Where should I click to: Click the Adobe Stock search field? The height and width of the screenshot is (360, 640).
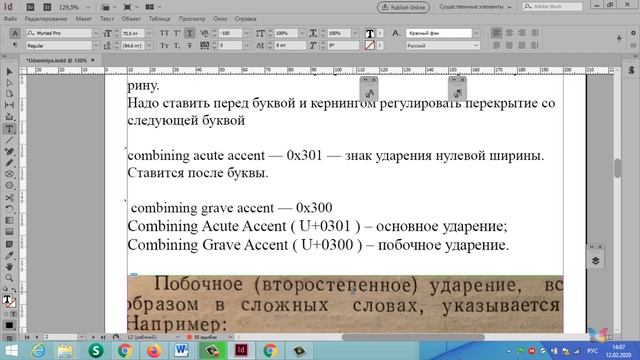552,7
